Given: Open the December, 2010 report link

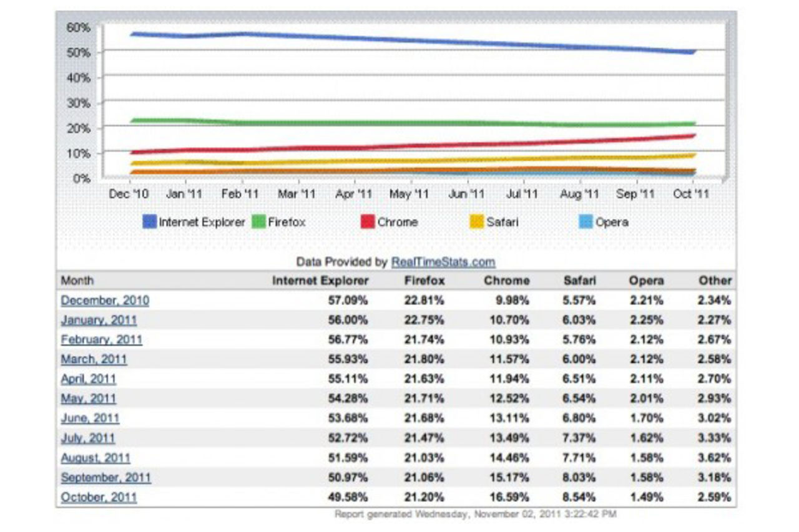Looking at the screenshot, I should [105, 300].
